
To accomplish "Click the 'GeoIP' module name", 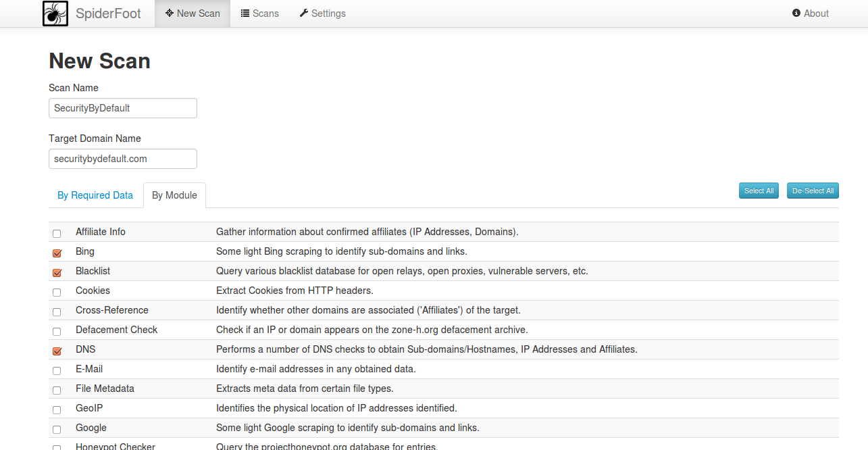I will click(89, 408).
